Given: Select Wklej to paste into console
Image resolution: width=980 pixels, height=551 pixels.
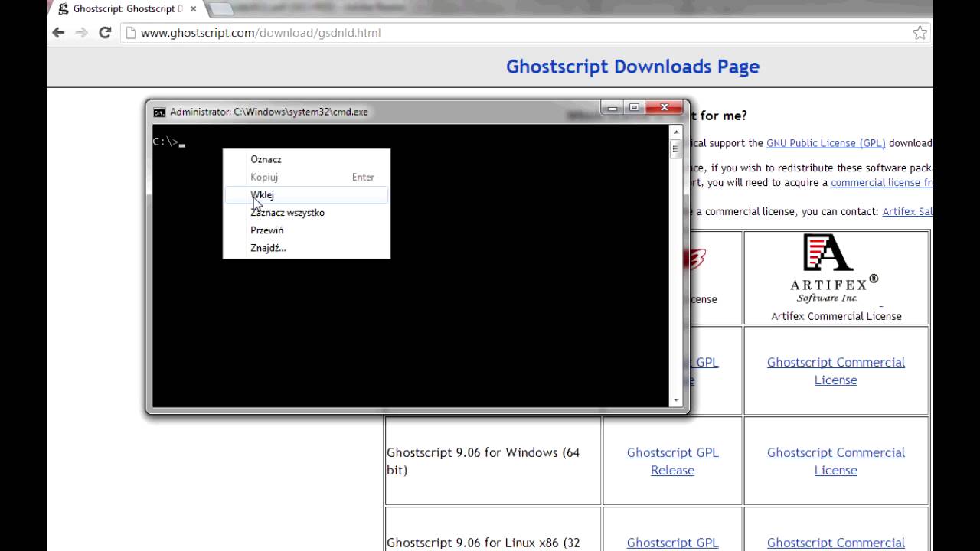Looking at the screenshot, I should pos(306,194).
